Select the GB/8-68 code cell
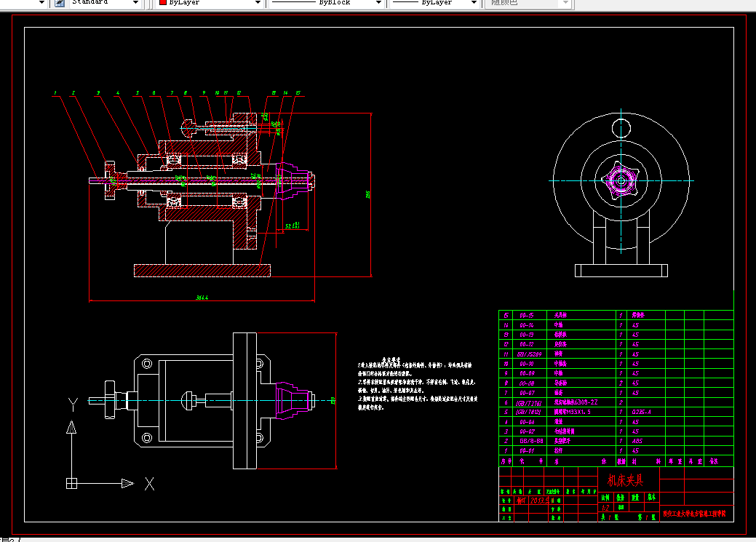 pos(531,441)
